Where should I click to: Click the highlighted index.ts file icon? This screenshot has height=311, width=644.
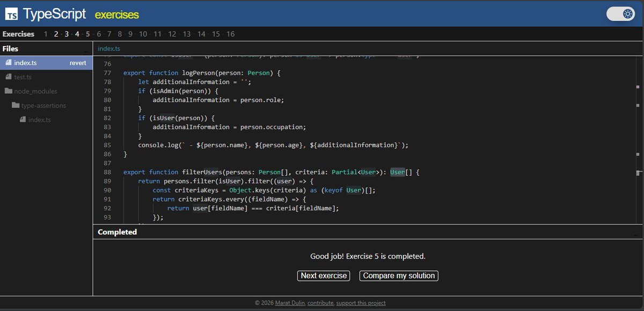[9, 63]
